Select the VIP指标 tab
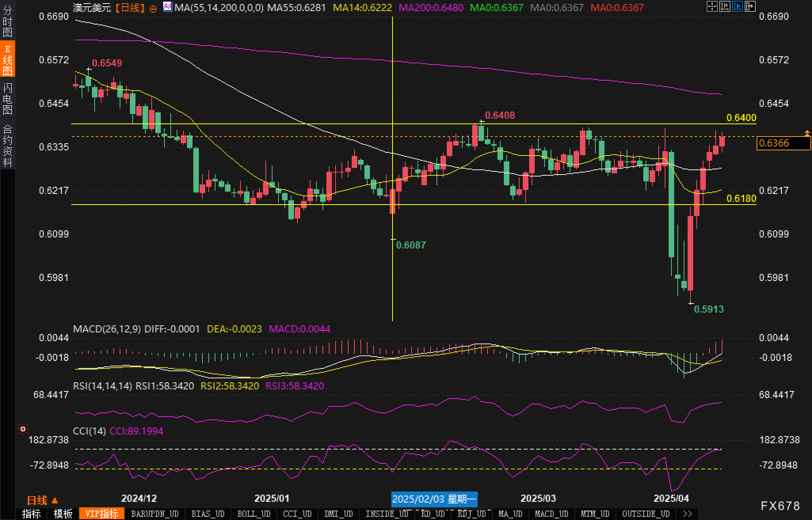 [x=102, y=514]
